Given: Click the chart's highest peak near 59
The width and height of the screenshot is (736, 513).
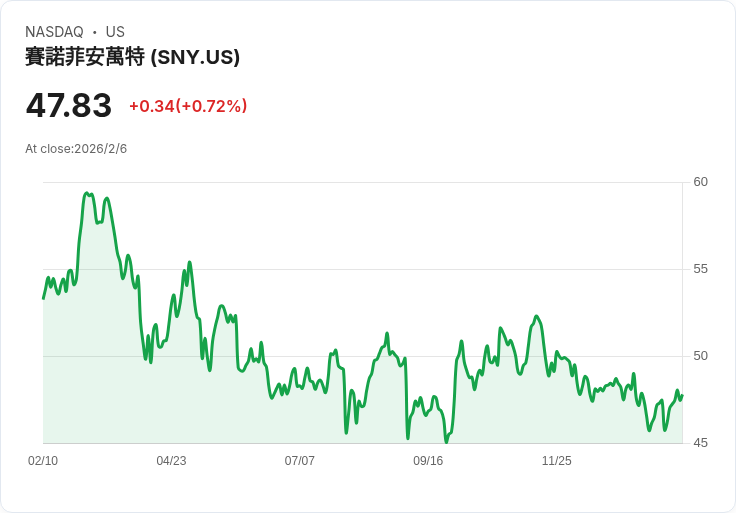Looking at the screenshot, I should [x=86, y=193].
